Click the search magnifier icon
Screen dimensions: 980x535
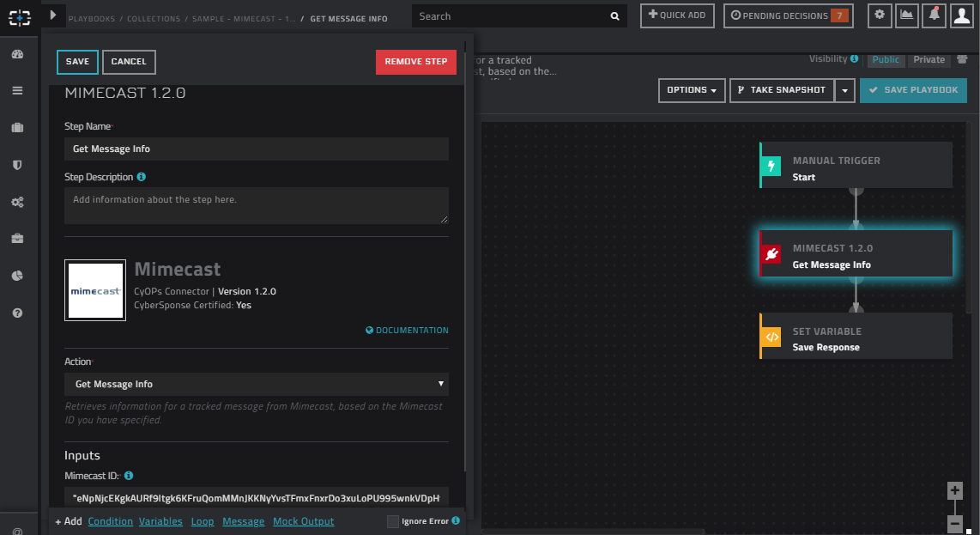[614, 16]
